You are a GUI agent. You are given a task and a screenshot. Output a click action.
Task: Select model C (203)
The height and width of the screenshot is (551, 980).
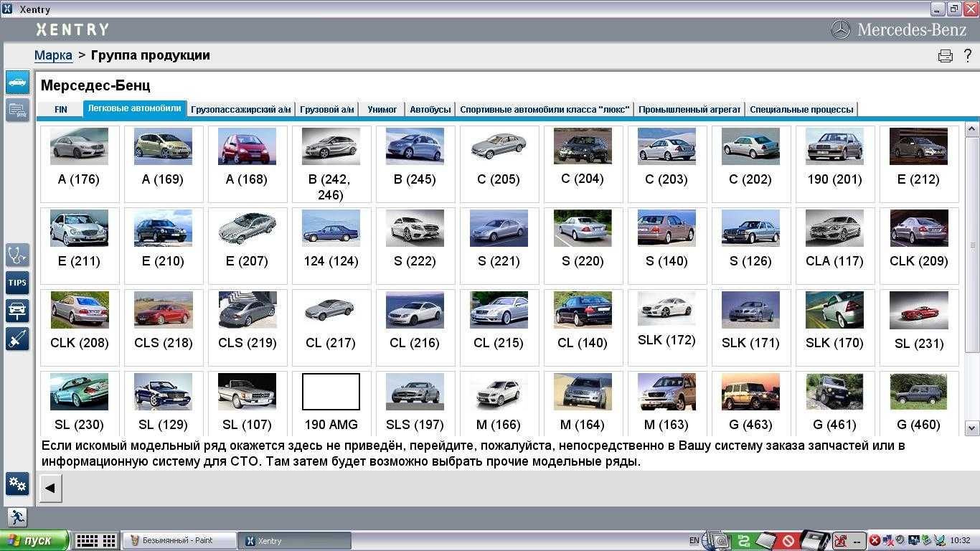click(x=666, y=164)
